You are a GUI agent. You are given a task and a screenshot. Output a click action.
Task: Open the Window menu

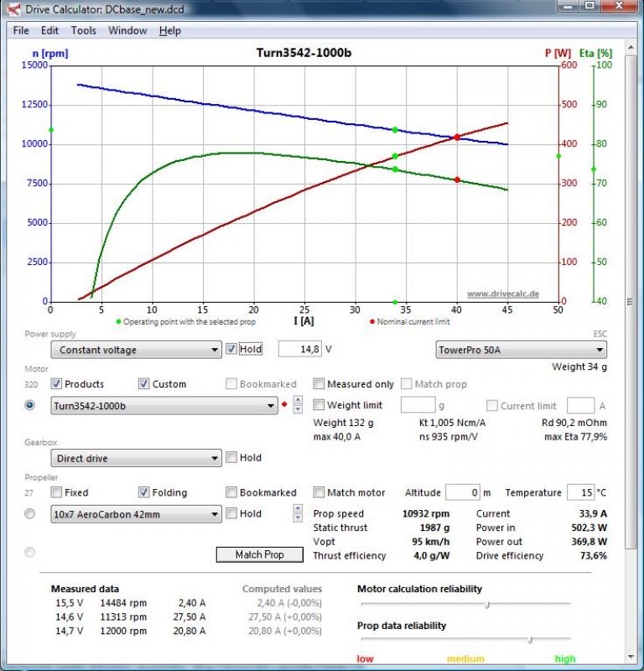127,30
